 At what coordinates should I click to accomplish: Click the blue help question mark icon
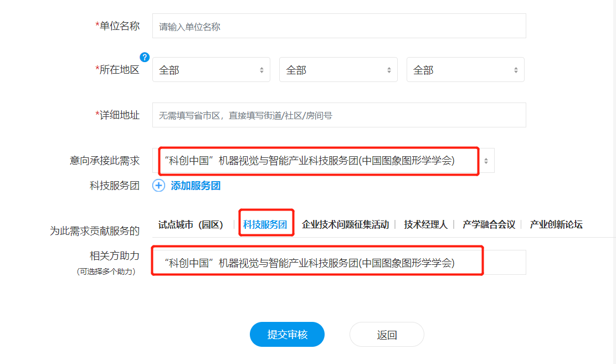click(x=145, y=58)
